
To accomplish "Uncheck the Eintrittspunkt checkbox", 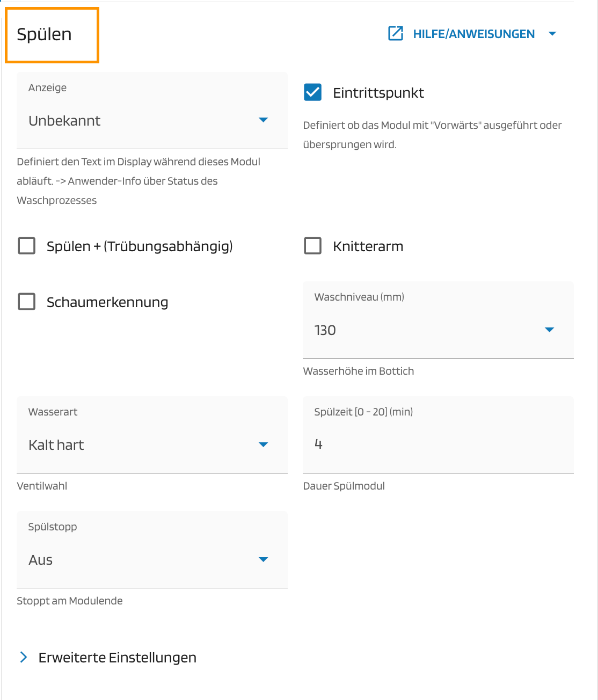I will (312, 92).
